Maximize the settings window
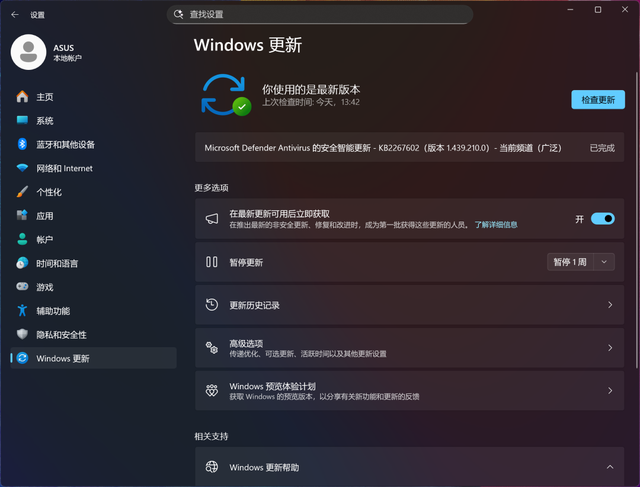The image size is (640, 487). (x=598, y=10)
